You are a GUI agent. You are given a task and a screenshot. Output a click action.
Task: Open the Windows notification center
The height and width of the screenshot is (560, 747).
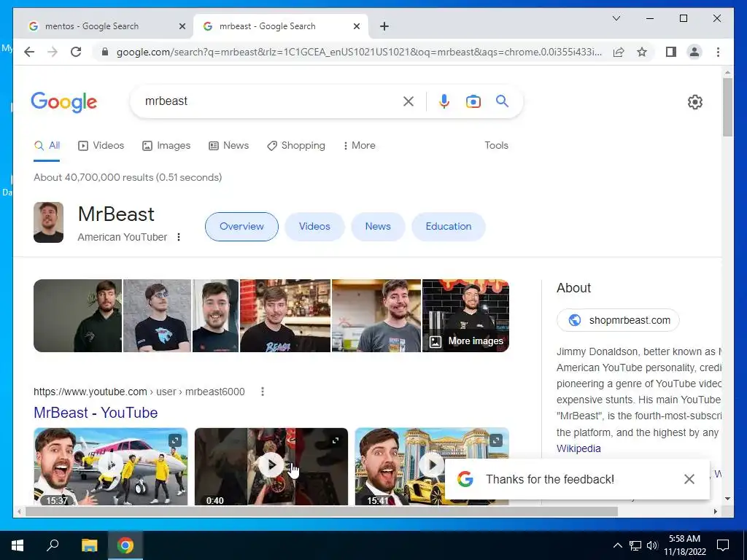coord(723,545)
